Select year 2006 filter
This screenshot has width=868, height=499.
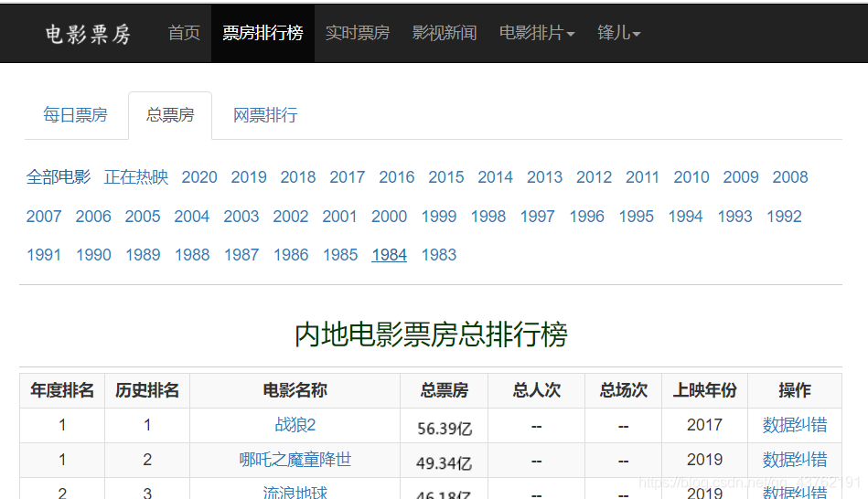tap(93, 217)
